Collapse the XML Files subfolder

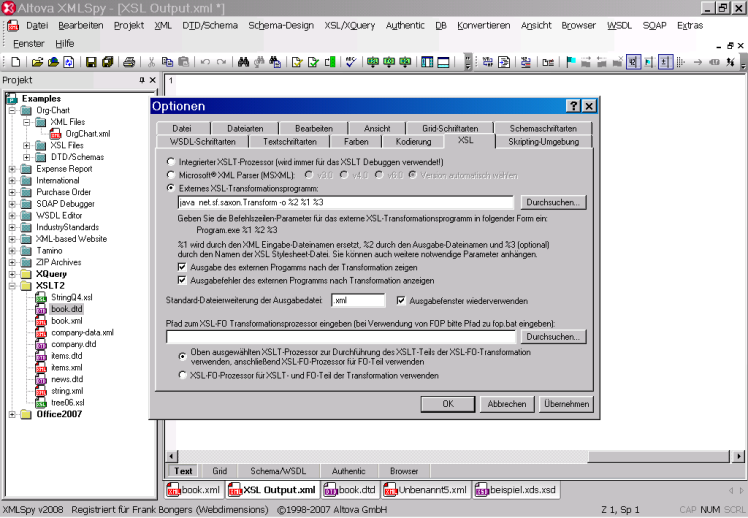[27, 122]
